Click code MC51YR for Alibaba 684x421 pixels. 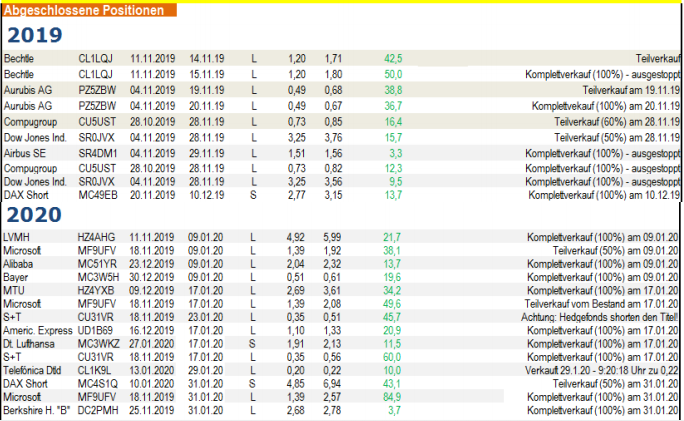click(97, 264)
